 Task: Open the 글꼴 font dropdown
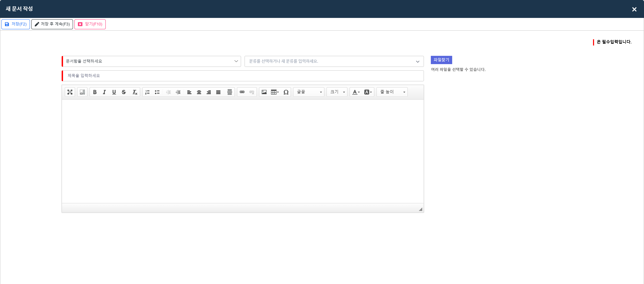(309, 92)
